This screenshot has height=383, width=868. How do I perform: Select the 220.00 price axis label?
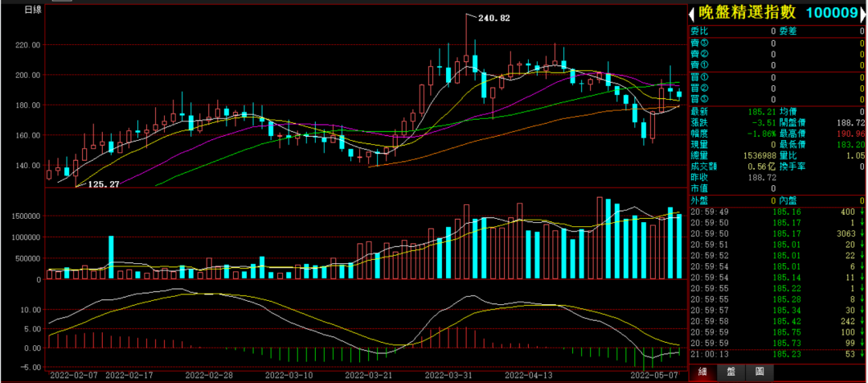tap(27, 45)
